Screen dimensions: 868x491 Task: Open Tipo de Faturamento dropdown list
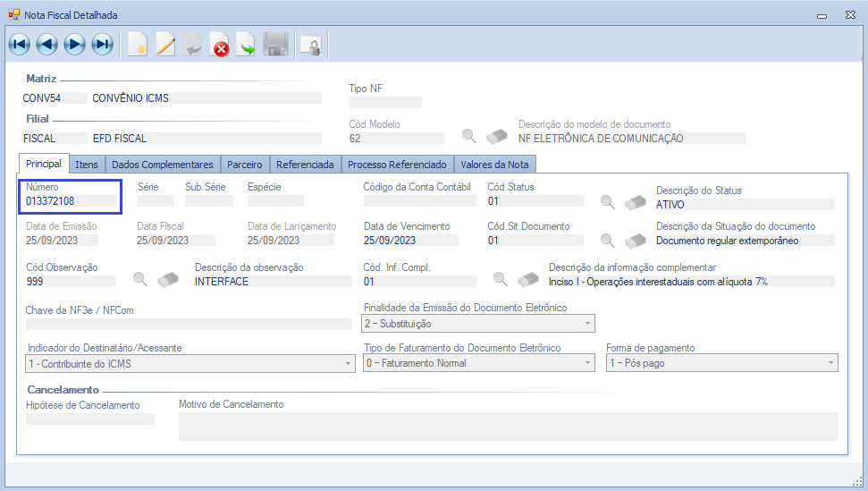coord(586,363)
